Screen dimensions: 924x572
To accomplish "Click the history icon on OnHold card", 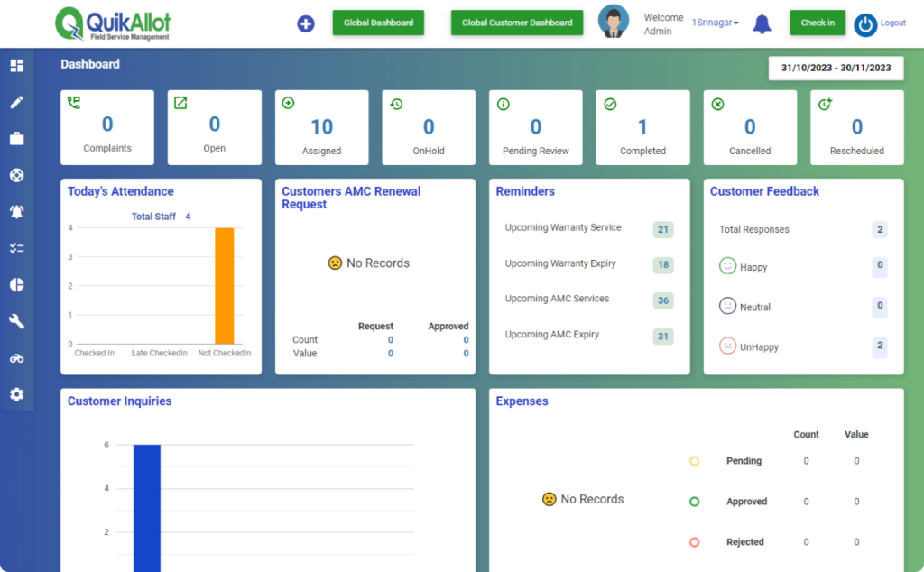I will tap(396, 104).
